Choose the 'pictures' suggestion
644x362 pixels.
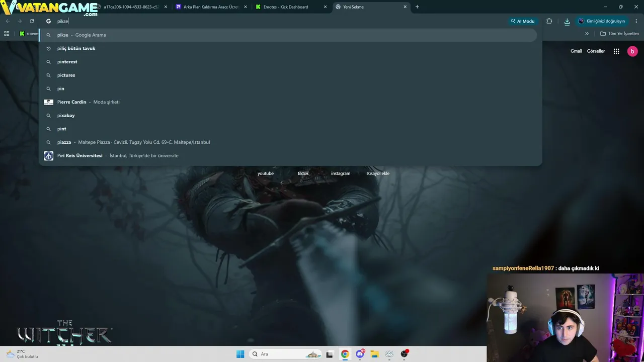point(288,75)
